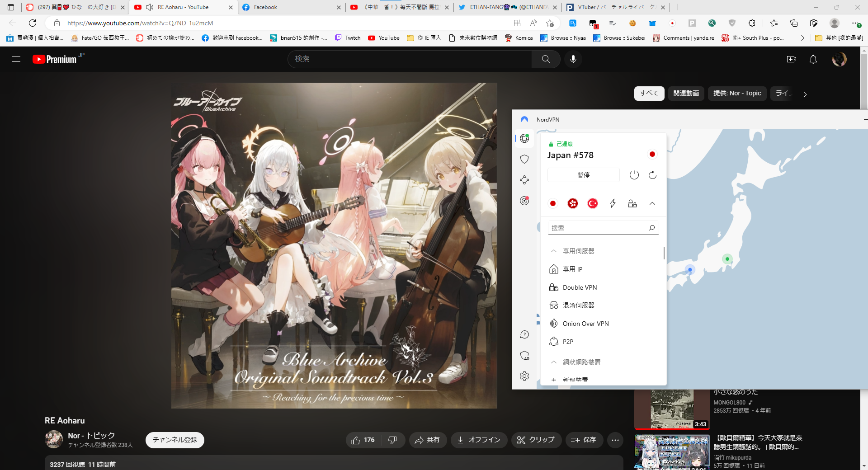Open browser profile icon in toolbar
This screenshot has height=470, width=868.
(835, 23)
